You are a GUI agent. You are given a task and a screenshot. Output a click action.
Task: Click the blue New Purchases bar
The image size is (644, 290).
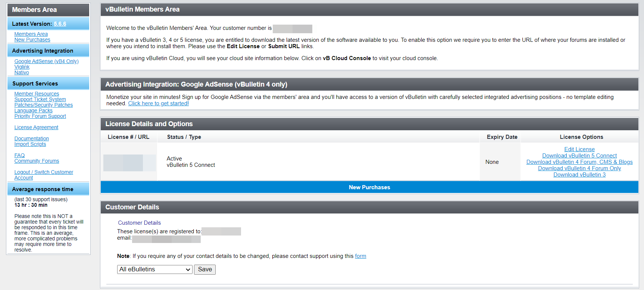369,187
